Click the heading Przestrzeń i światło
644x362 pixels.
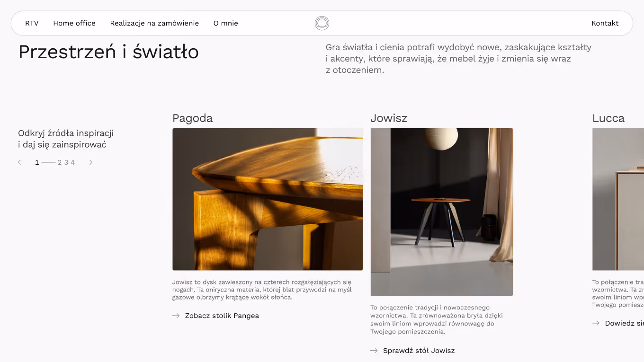click(108, 52)
